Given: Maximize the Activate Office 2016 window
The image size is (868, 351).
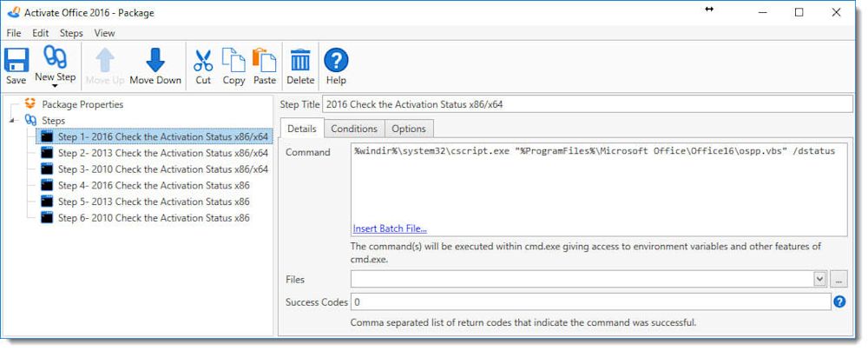Looking at the screenshot, I should coord(799,12).
